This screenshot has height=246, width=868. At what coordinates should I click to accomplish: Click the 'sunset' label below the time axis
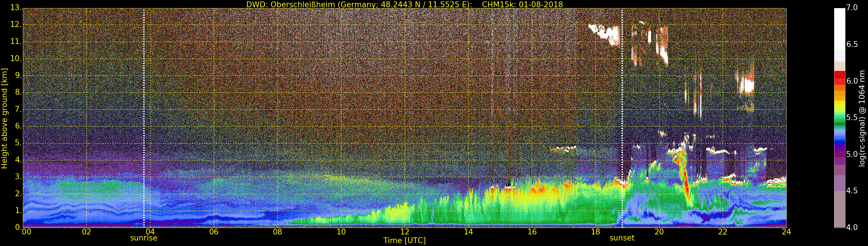coord(622,238)
